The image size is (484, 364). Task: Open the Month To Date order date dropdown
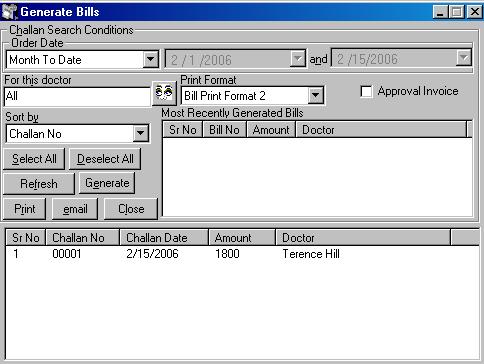(x=151, y=59)
